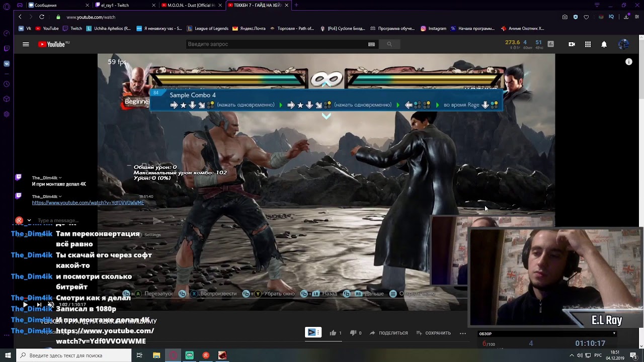This screenshot has height=362, width=644.
Task: Open YouTube notifications bell
Action: (x=604, y=44)
